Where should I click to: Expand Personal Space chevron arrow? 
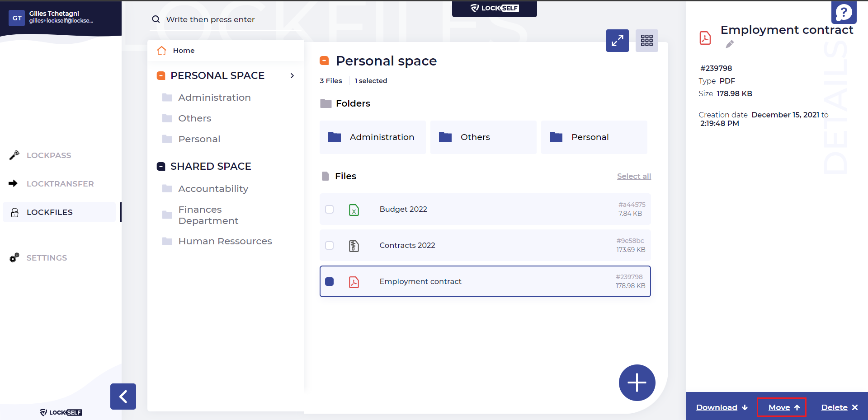[292, 76]
